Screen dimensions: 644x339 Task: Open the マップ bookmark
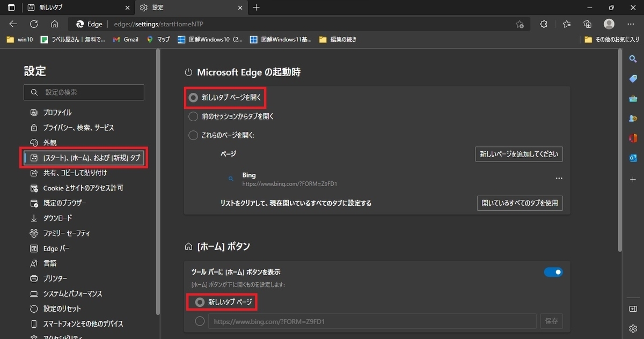click(x=158, y=40)
